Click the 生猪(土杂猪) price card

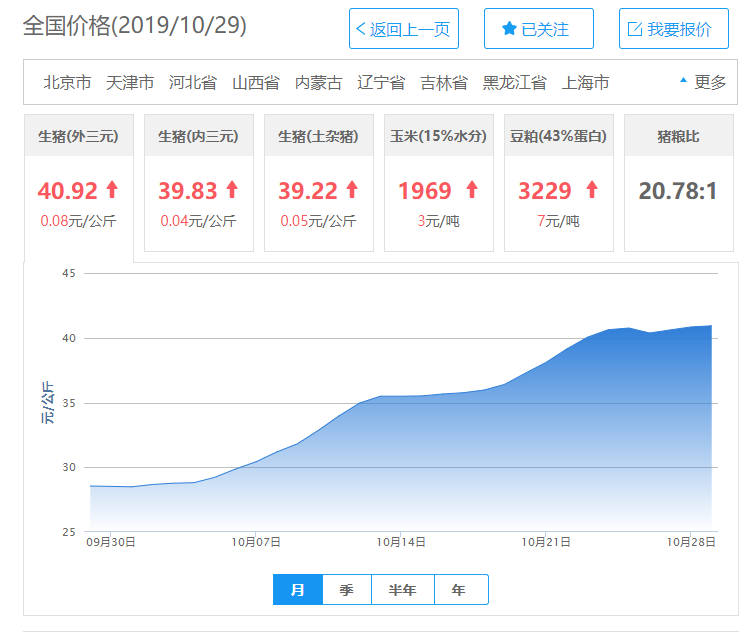[319, 183]
